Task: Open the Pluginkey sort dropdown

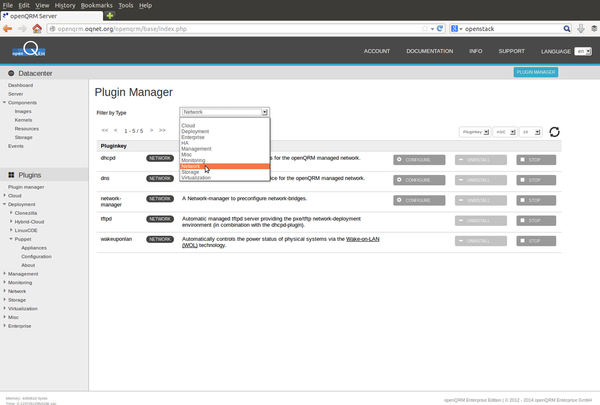Action: pos(475,132)
